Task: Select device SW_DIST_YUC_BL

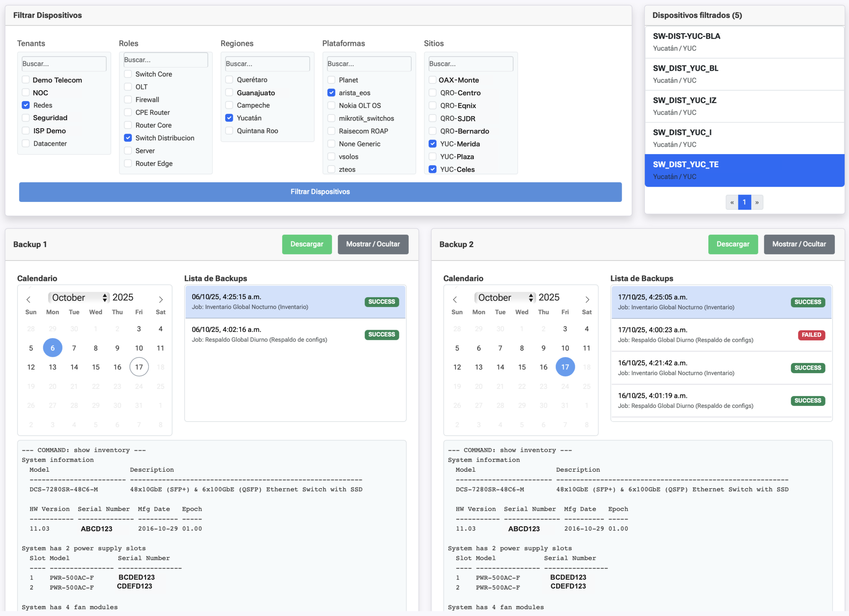Action: pos(744,74)
